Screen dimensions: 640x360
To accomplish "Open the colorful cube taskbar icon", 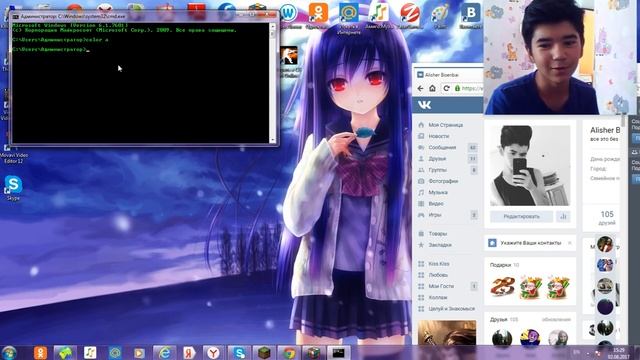I will coord(313,353).
